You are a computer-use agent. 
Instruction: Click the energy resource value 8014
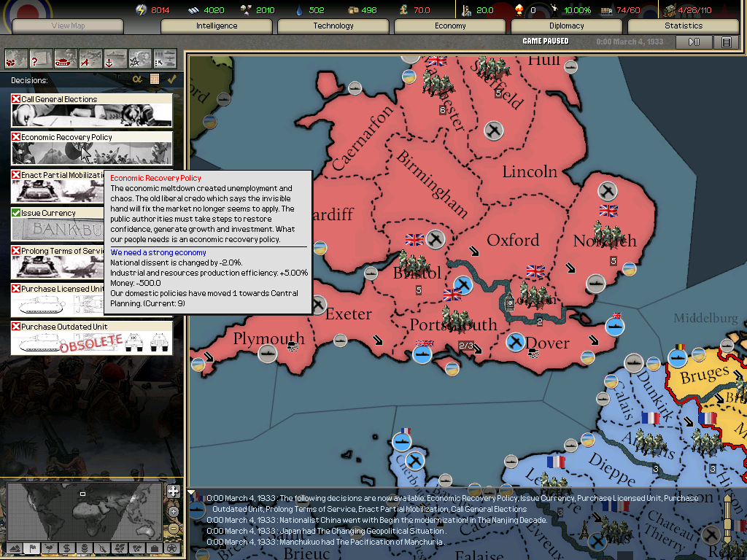[x=160, y=10]
